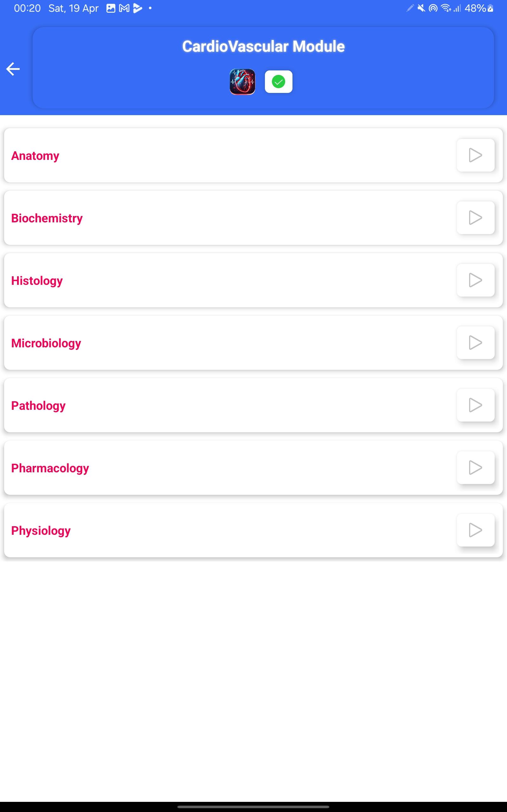Select the Histology label
Image resolution: width=507 pixels, height=812 pixels.
[x=37, y=281]
